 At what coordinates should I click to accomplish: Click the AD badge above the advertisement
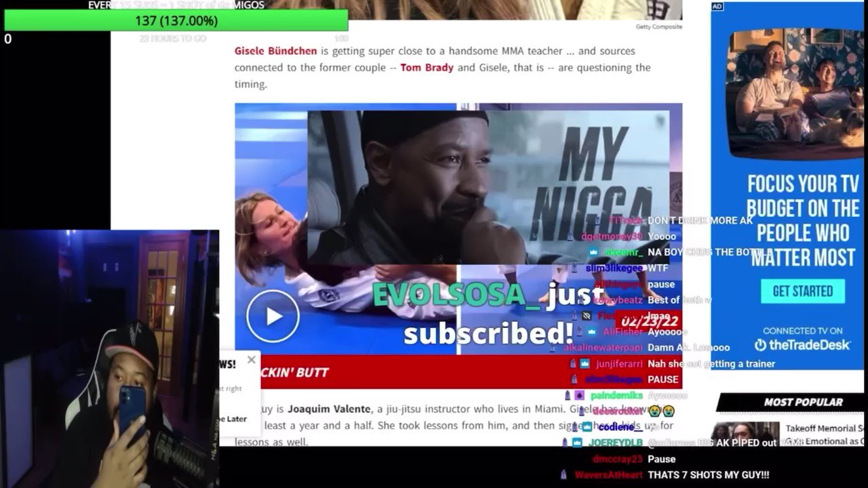pyautogui.click(x=717, y=6)
